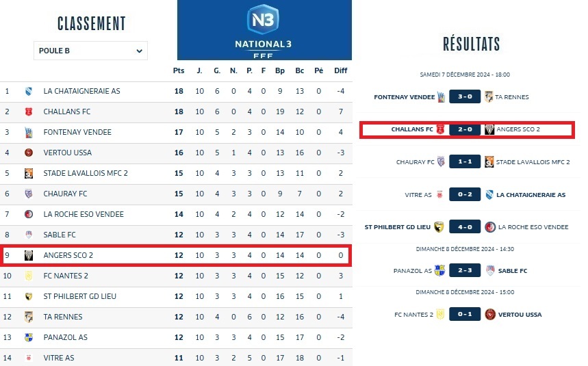Click the Poule B dropdown chevron arrow
Viewport: 588px width, 366px height.
tap(139, 51)
